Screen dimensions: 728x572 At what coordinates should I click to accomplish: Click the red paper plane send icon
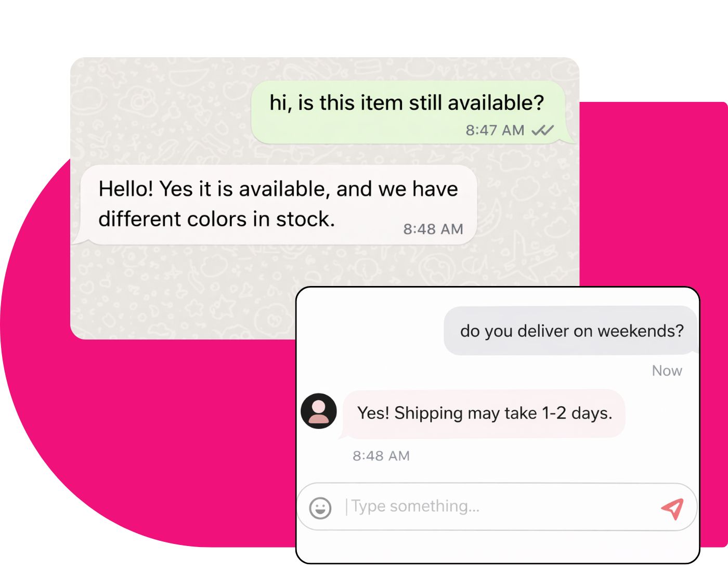(672, 508)
